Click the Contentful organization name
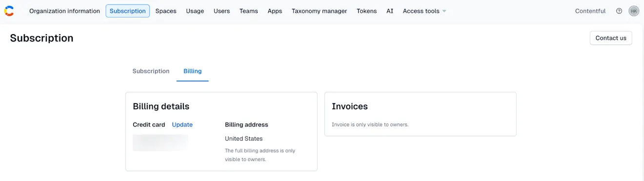Viewport: 644px width, 181px height. tap(590, 11)
